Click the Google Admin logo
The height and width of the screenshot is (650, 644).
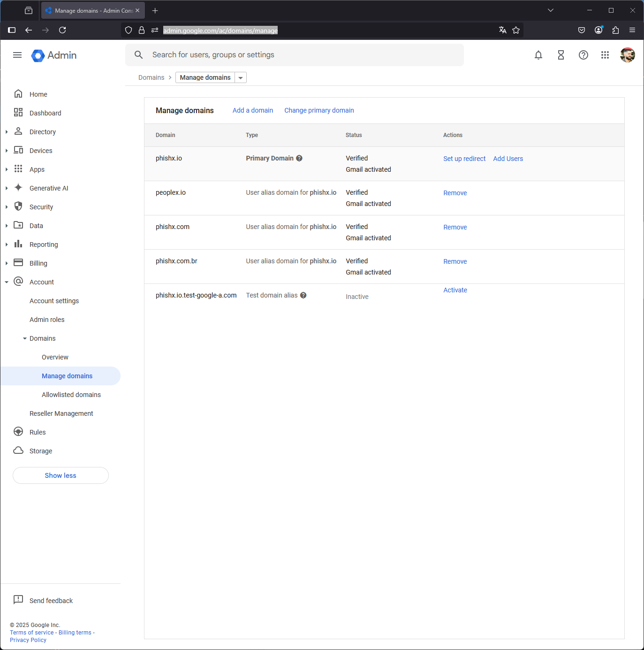point(53,55)
